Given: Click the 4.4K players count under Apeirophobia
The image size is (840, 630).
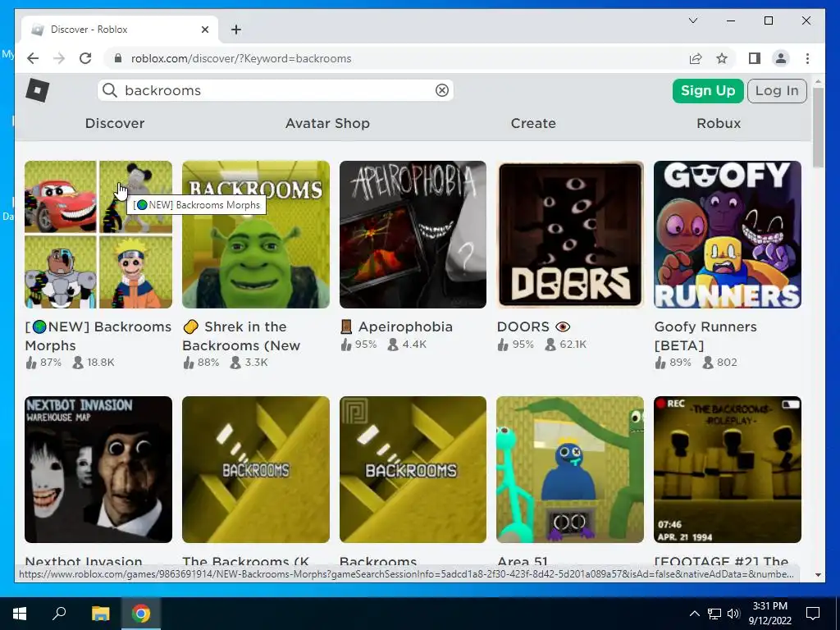Looking at the screenshot, I should tap(407, 345).
